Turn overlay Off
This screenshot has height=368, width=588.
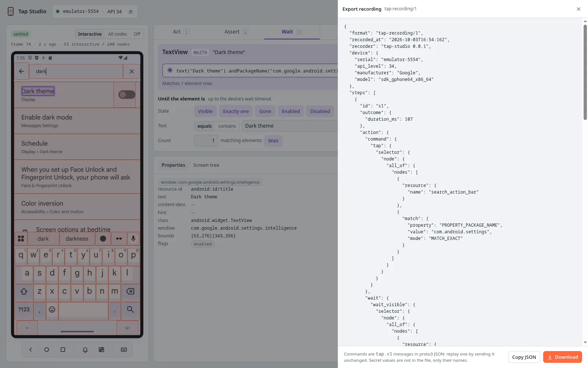pos(137,34)
